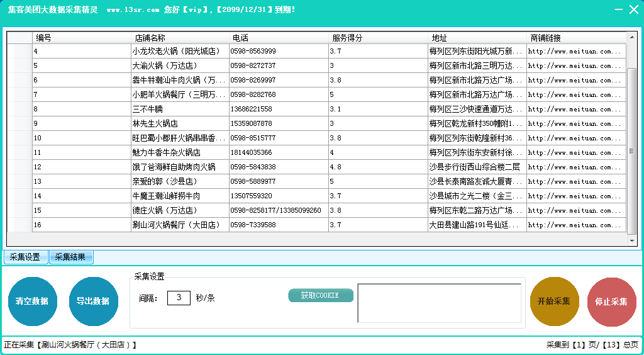
Task: Click the 获取COOKIE button
Action: coord(321,295)
